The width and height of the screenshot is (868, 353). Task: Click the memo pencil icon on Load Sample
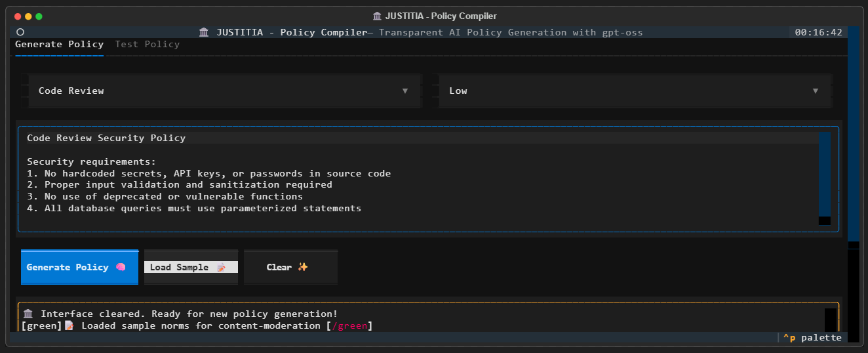[x=221, y=267]
